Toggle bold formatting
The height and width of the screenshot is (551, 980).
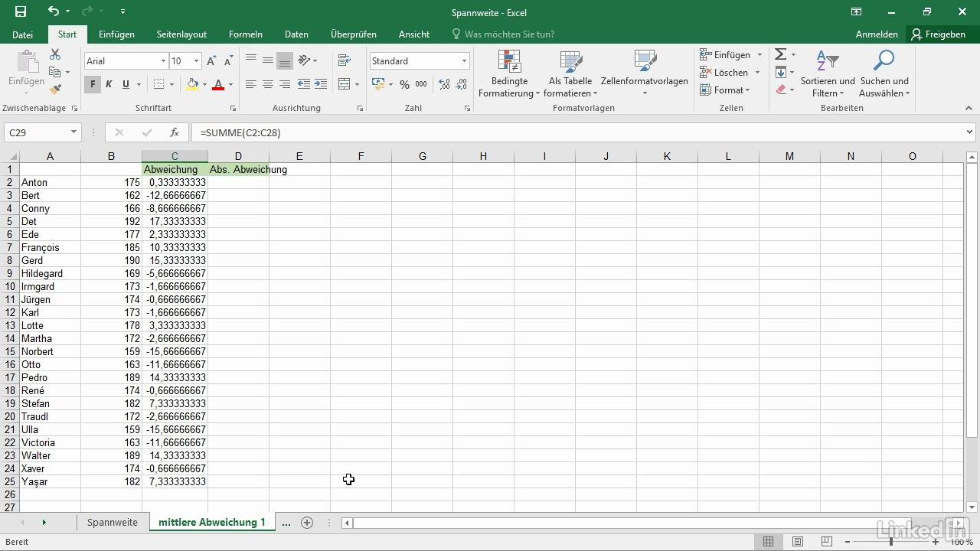coord(93,84)
